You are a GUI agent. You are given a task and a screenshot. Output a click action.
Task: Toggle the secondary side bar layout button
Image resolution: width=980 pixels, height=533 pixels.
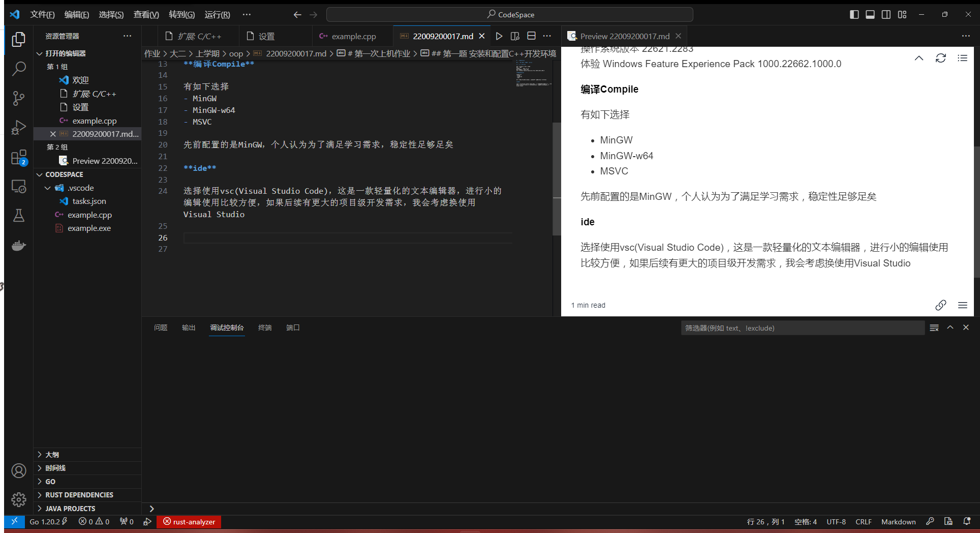[886, 15]
